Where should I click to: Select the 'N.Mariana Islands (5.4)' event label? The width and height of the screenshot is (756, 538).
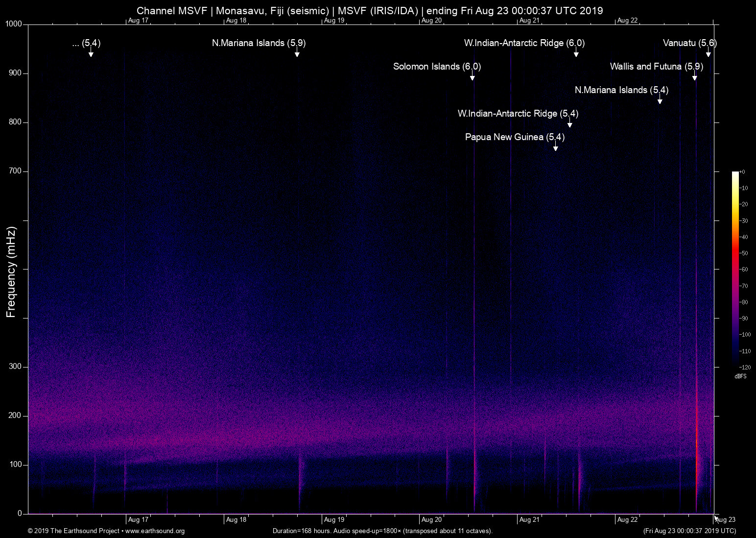(621, 90)
